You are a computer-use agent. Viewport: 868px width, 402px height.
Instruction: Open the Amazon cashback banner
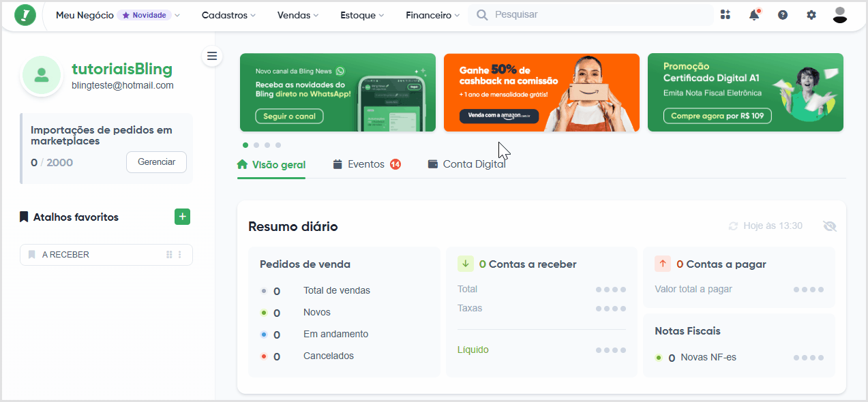click(x=541, y=92)
